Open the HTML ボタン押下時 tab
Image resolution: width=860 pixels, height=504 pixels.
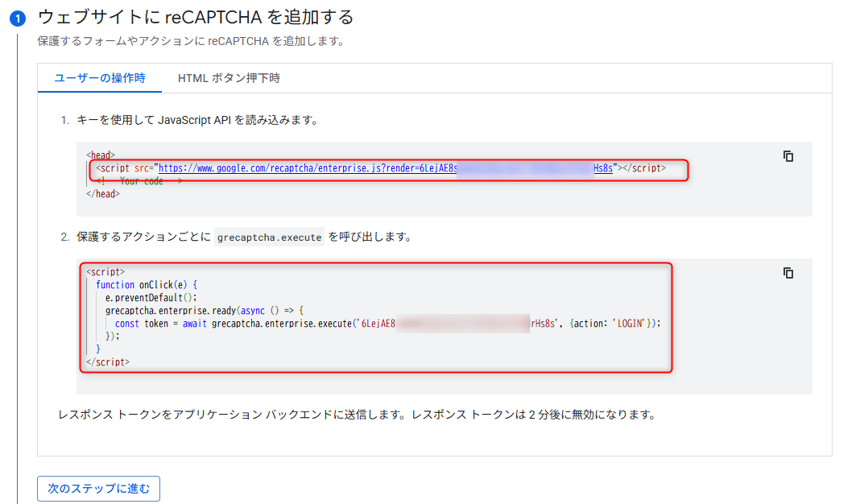(x=229, y=78)
